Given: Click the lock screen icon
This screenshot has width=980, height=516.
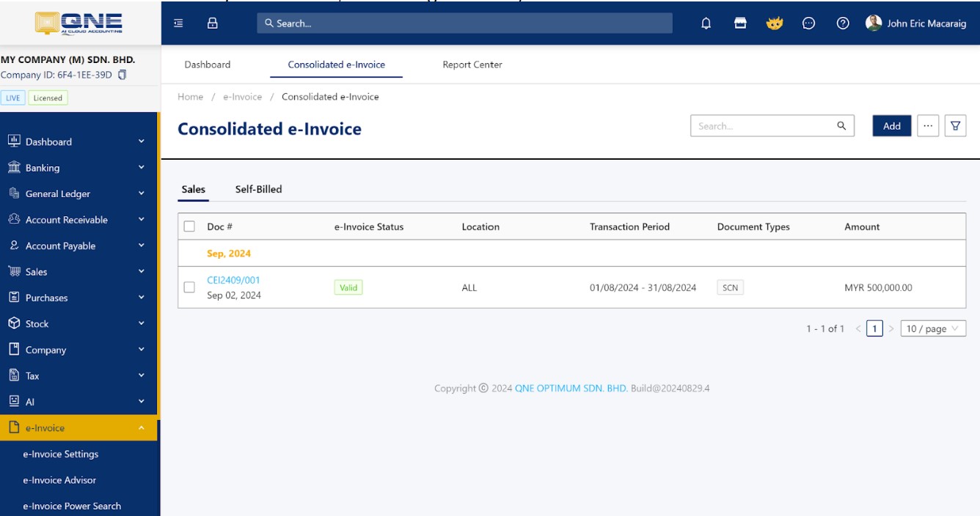Looking at the screenshot, I should 212,23.
